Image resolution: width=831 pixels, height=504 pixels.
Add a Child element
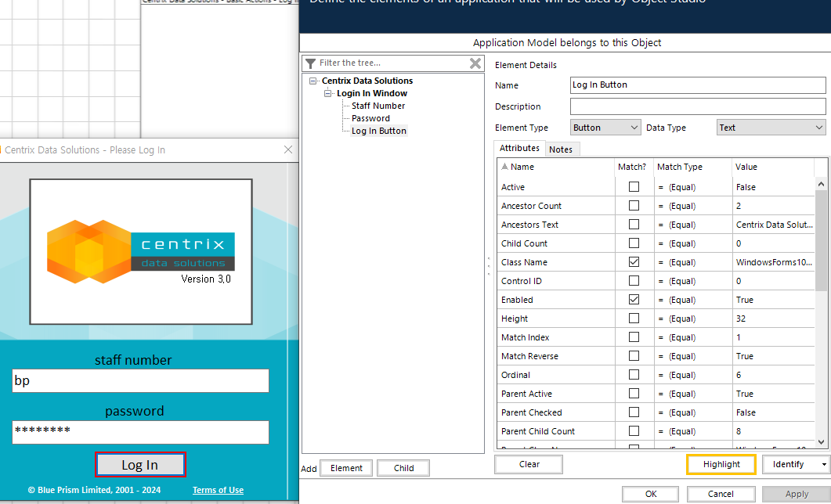(404, 468)
